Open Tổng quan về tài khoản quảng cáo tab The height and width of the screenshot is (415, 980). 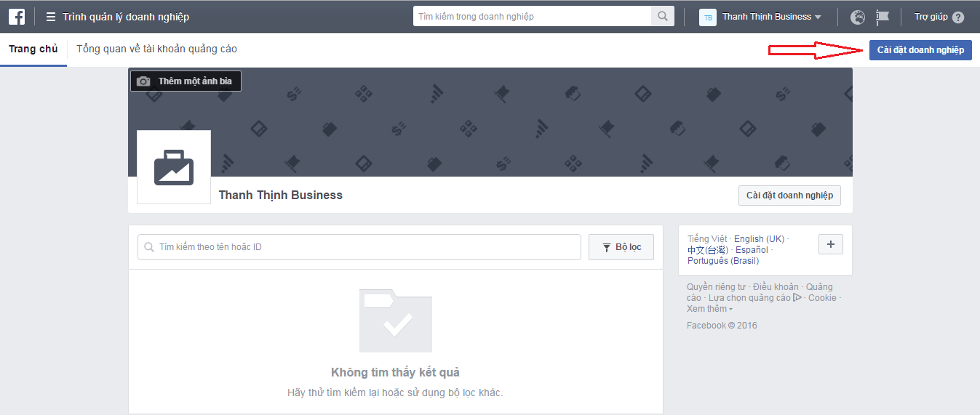[156, 49]
